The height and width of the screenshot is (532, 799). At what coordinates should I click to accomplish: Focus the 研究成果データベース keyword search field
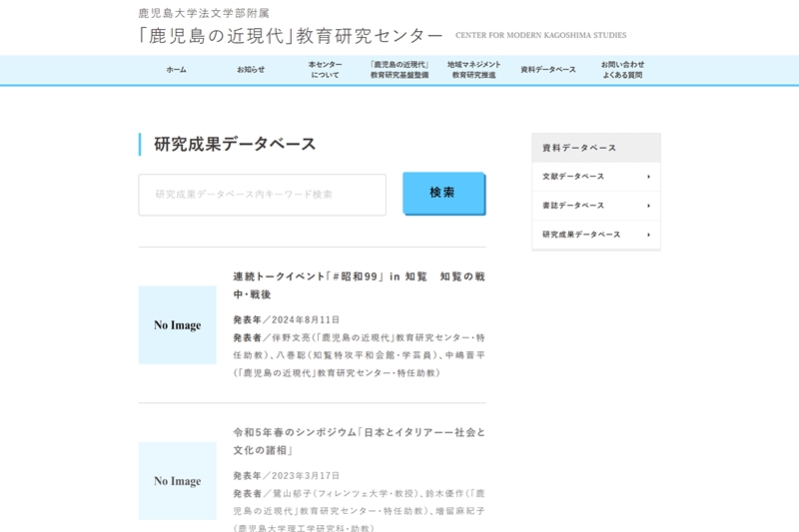pyautogui.click(x=262, y=195)
